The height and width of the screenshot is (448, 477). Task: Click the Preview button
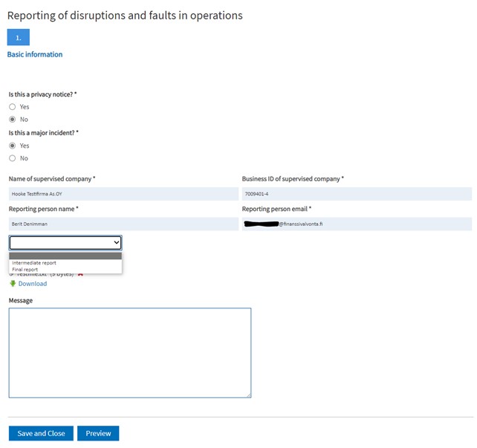click(x=98, y=434)
